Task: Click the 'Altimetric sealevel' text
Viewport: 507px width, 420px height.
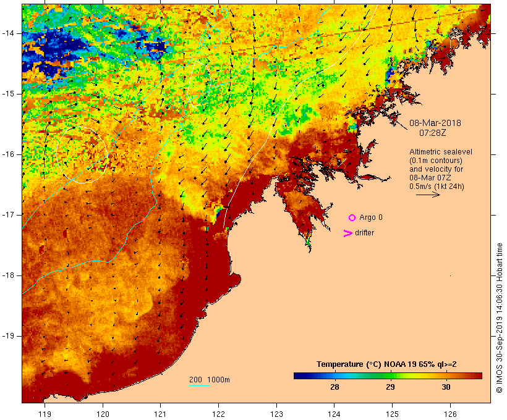Action: pos(441,152)
